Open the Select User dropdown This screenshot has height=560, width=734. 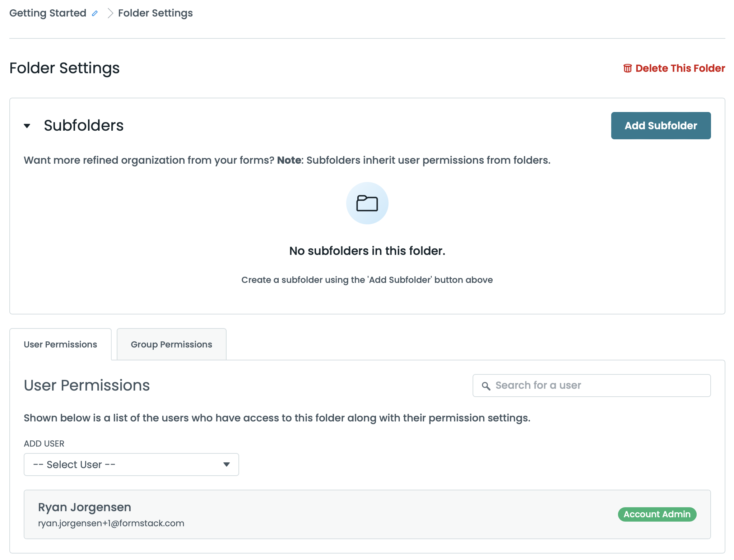[x=131, y=465]
